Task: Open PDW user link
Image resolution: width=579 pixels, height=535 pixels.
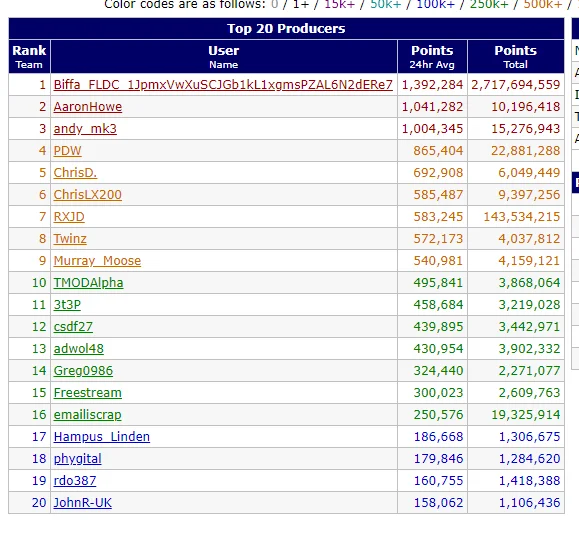Action: pyautogui.click(x=67, y=151)
